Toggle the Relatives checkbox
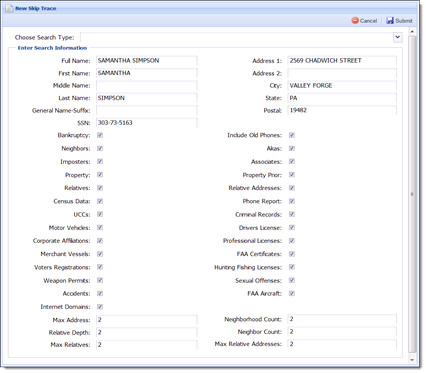 100,188
